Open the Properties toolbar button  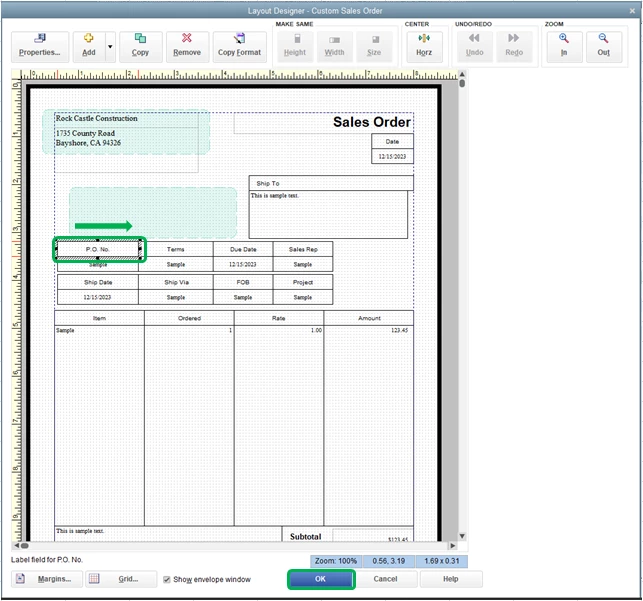(x=40, y=46)
